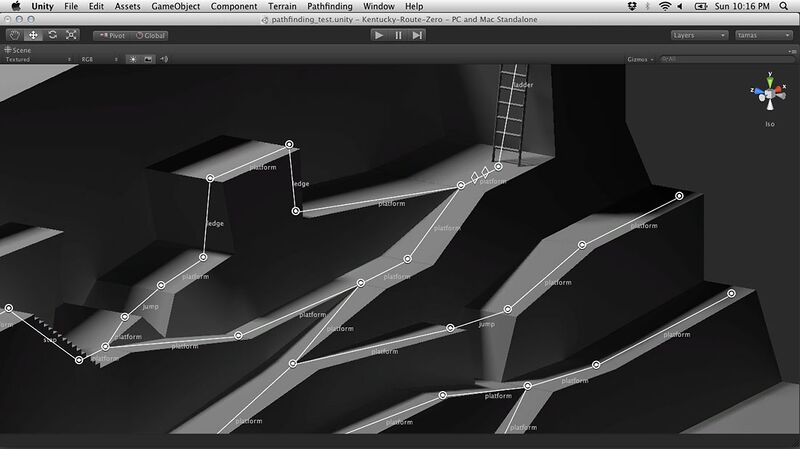Click the Scene search field

coord(727,59)
